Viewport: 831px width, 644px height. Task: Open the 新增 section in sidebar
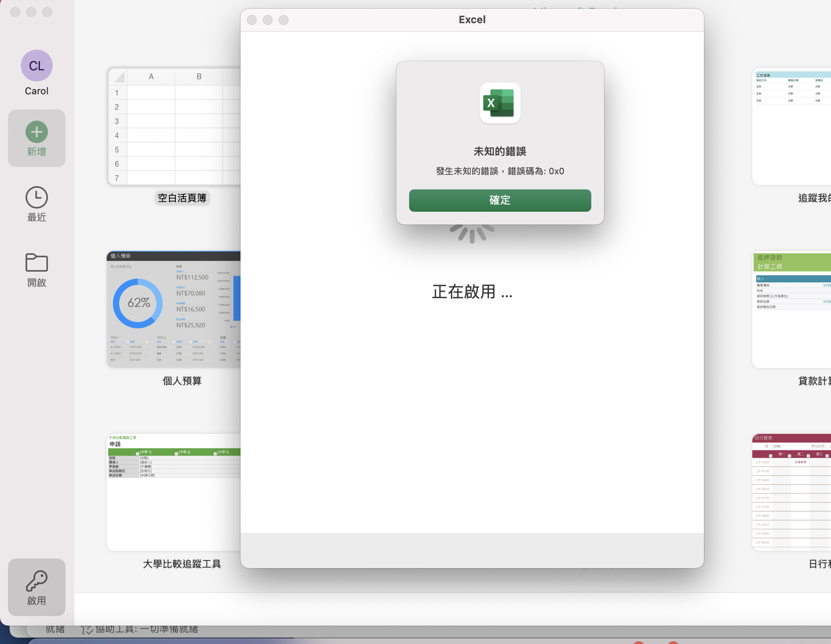click(37, 138)
